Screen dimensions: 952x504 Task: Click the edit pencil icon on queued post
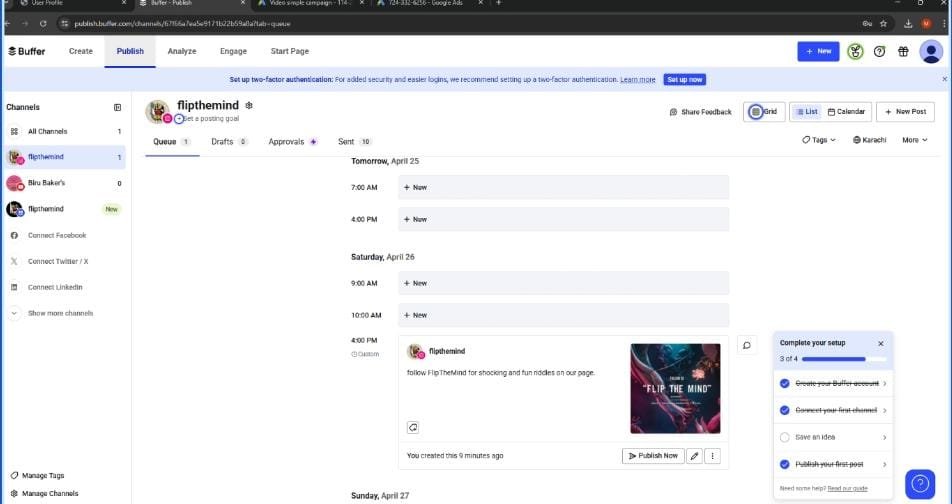coord(694,456)
